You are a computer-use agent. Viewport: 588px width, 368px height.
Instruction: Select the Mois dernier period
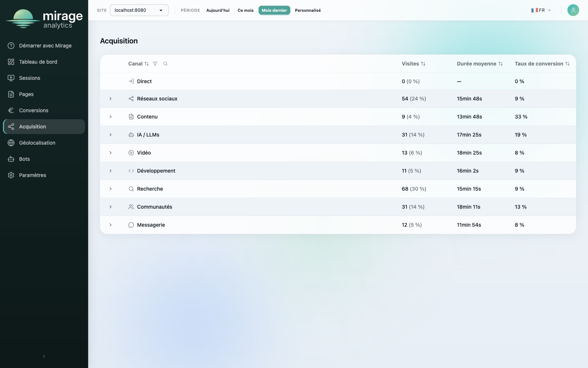tap(274, 10)
